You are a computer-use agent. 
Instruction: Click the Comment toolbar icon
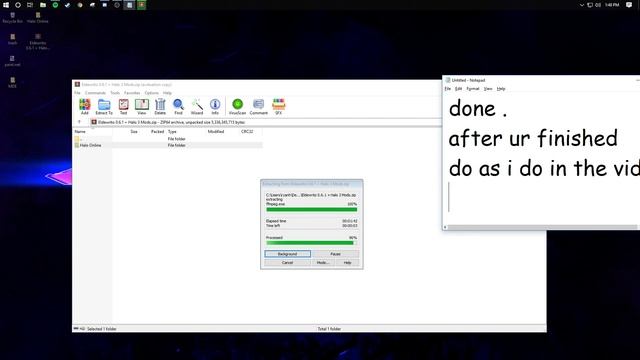point(258,106)
